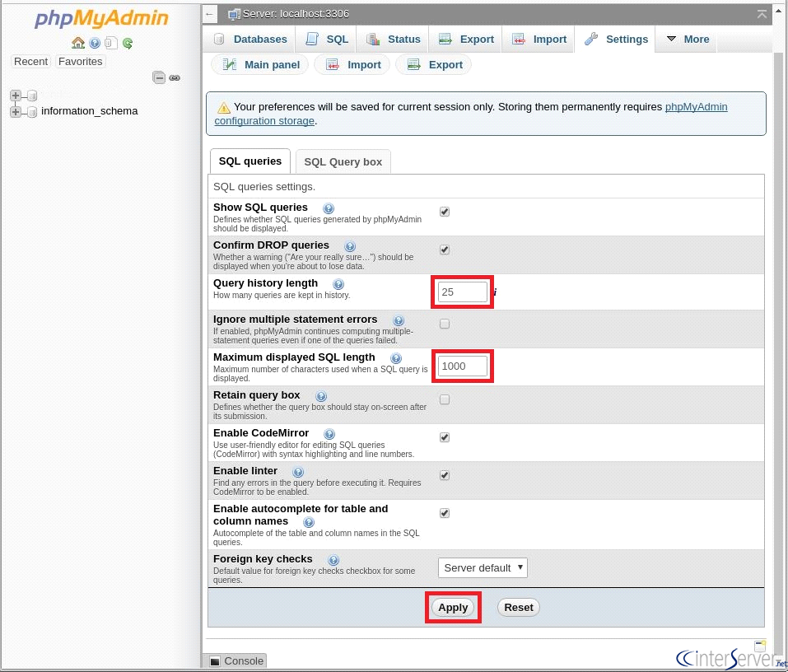The image size is (788, 672).
Task: Open the top Export tab
Action: [x=466, y=40]
